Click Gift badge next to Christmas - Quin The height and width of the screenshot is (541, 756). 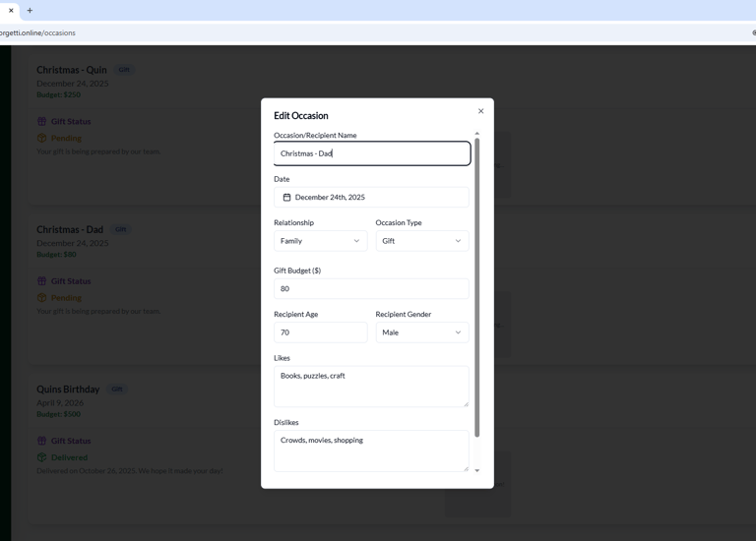(x=124, y=70)
